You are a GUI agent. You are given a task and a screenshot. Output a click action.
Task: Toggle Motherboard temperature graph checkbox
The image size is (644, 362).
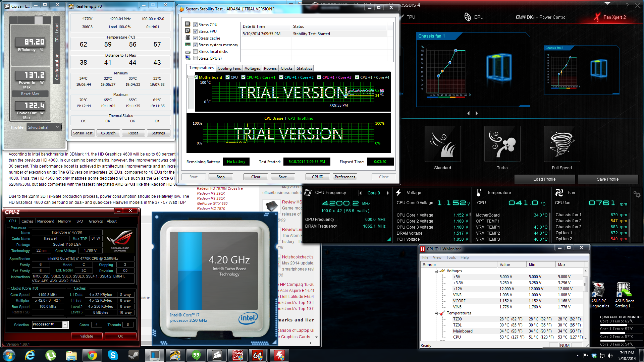[196, 77]
